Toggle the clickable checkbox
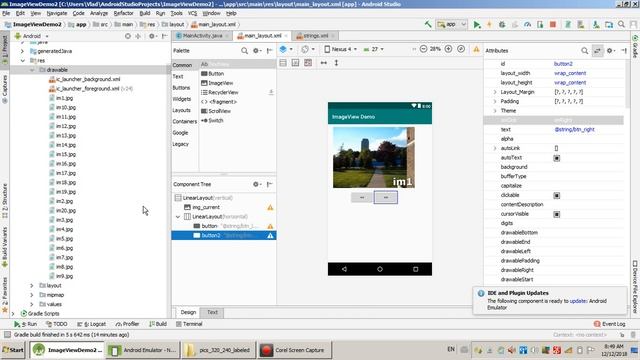Viewport: 640px width, 360px height. coord(556,196)
